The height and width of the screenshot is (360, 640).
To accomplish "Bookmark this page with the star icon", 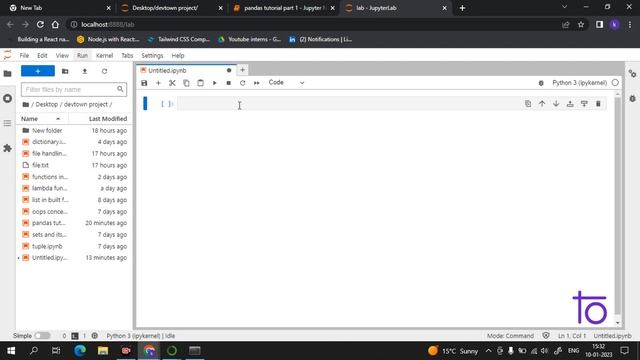I will pos(581,24).
